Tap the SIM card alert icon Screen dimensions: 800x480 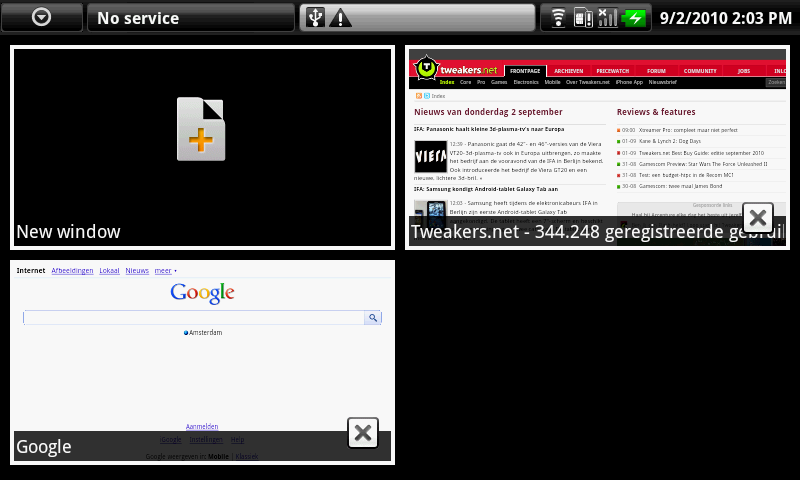pos(583,18)
